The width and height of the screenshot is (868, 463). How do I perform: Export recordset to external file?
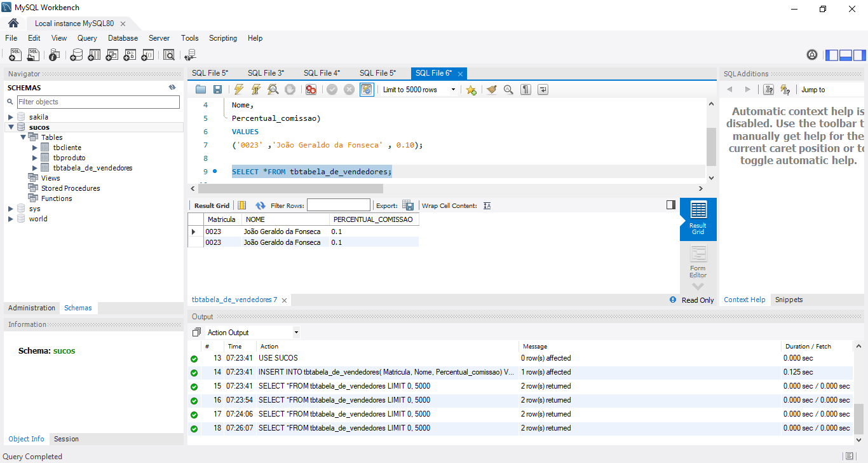pos(408,205)
